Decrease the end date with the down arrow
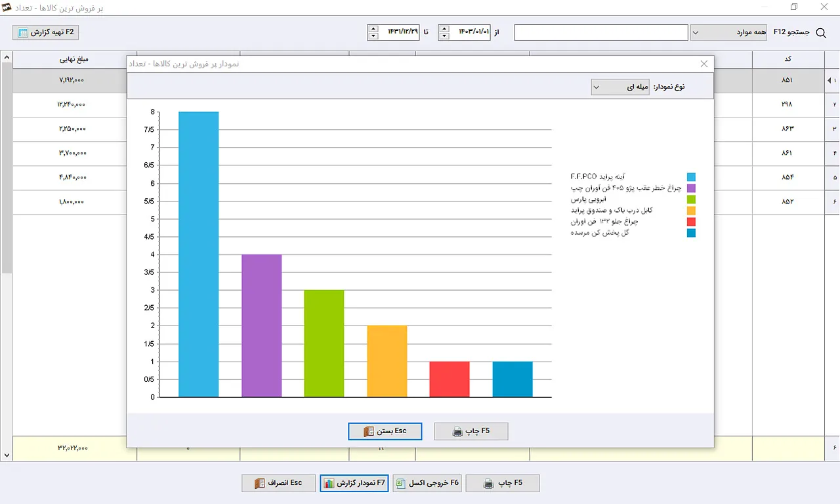Image resolution: width=840 pixels, height=504 pixels. tap(373, 36)
